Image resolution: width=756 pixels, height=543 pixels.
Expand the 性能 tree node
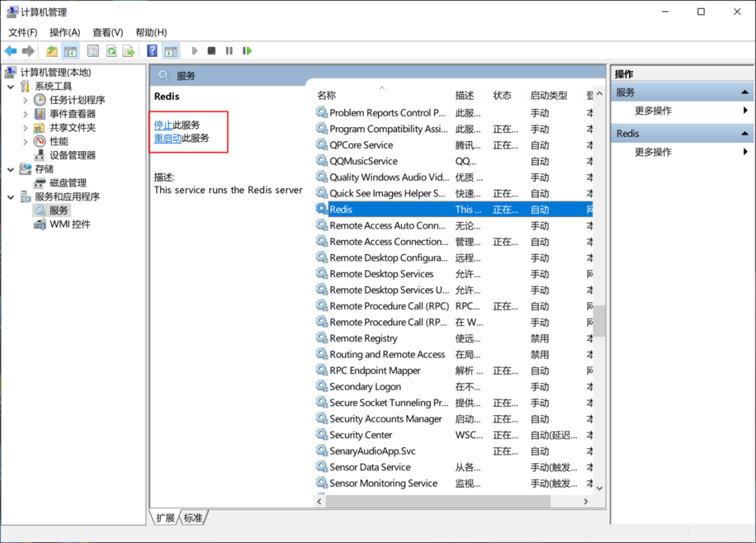pos(26,141)
